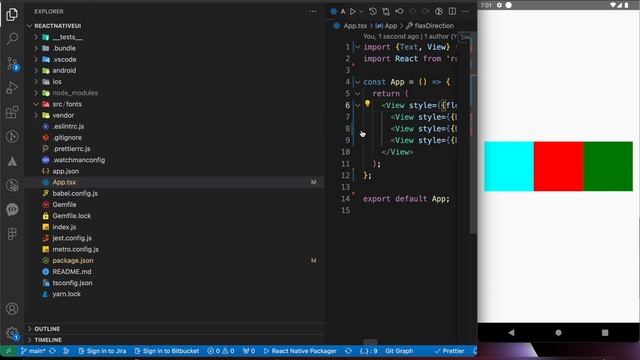Click the cyan box in emulator
This screenshot has width=640, height=360.
click(509, 166)
